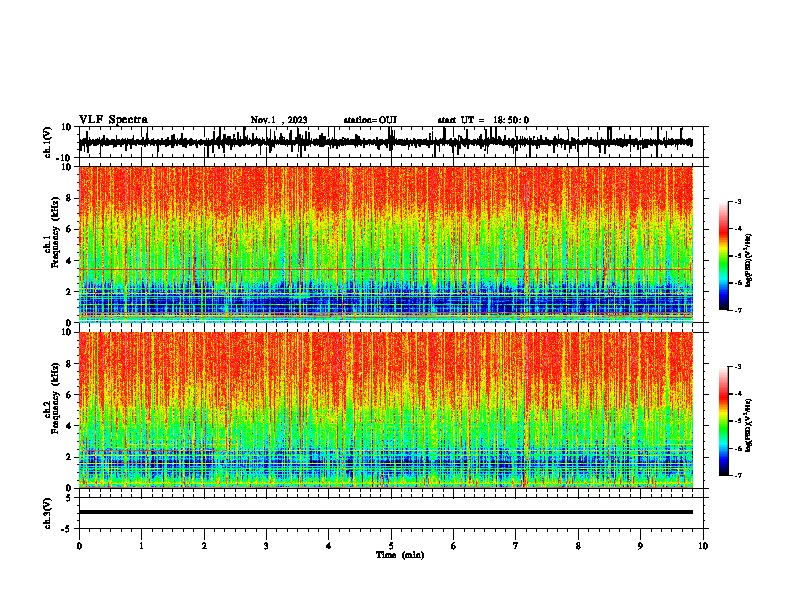This screenshot has height=612, width=792.
Task: Click the 'VLF Spectra' title text
Action: coord(113,120)
